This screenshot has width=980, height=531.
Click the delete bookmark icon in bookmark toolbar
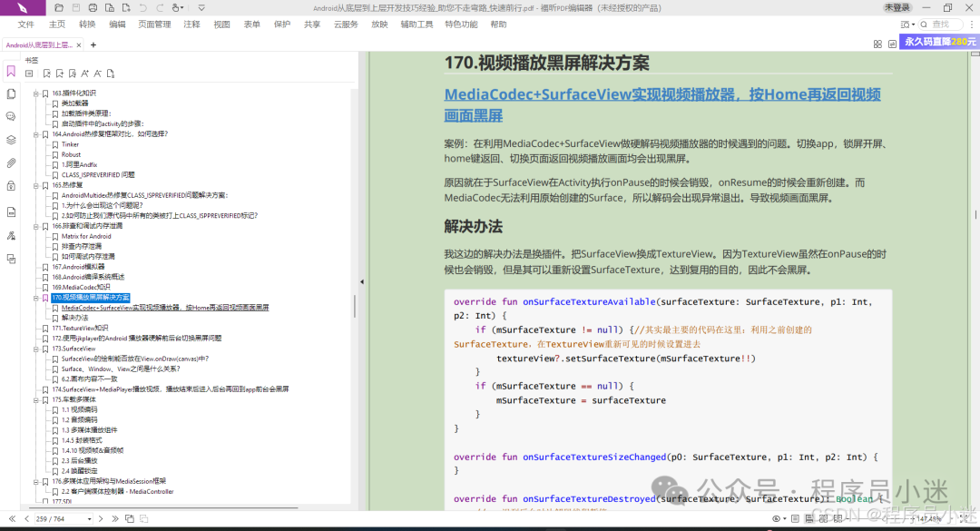pyautogui.click(x=47, y=74)
